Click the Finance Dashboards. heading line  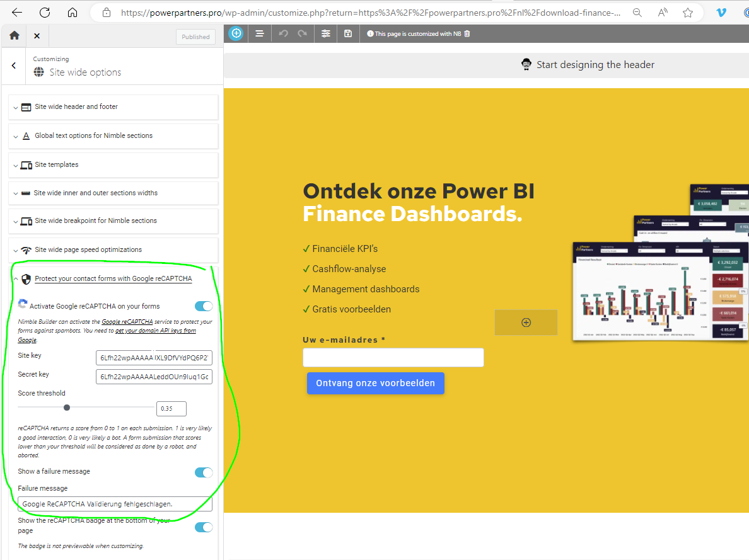coord(413,214)
